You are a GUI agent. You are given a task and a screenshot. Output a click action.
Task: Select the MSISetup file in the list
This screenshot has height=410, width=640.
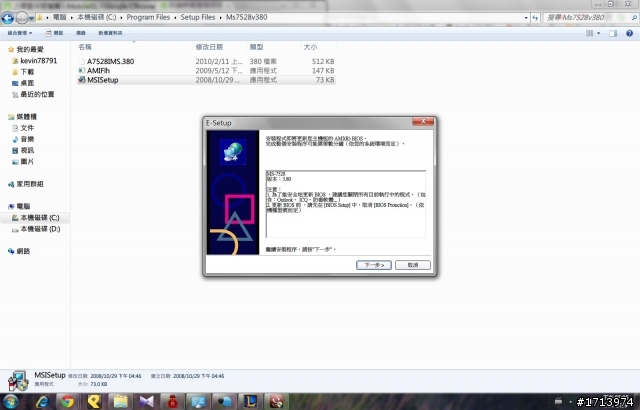(206, 80)
